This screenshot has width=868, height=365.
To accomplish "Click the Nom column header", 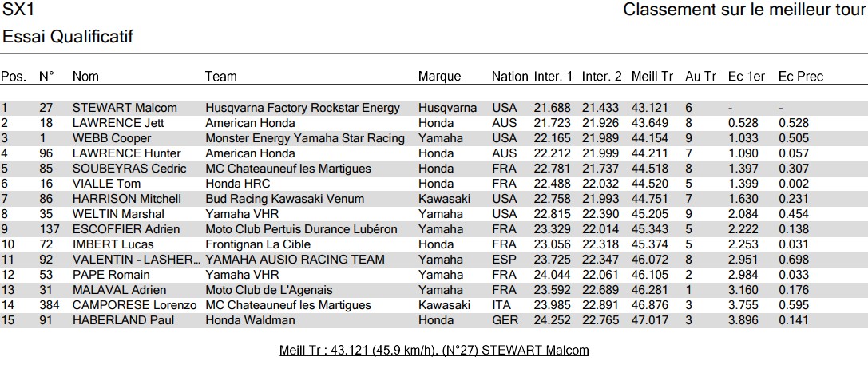I will point(85,77).
